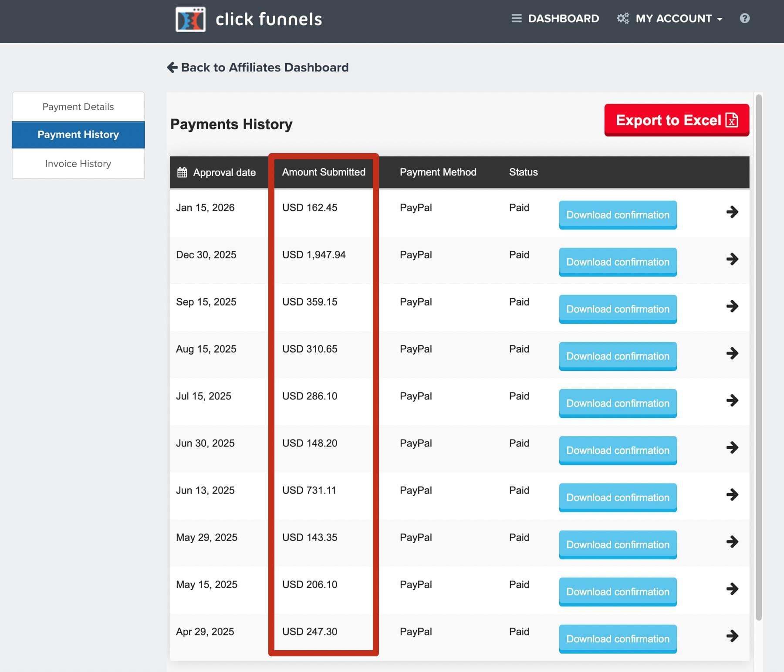Open details arrow for Dec 30, 2025 payment

coord(732,259)
